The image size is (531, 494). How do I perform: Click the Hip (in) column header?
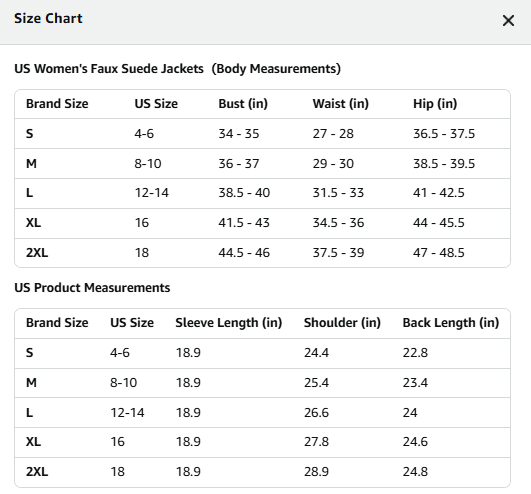tap(435, 104)
